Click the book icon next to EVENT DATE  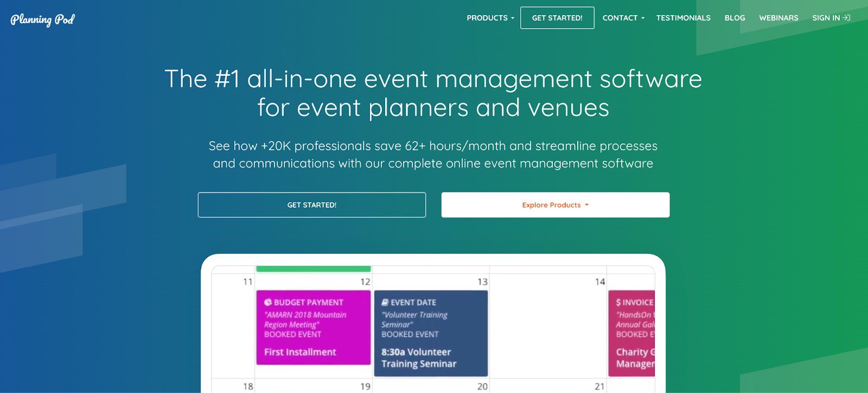click(x=385, y=302)
